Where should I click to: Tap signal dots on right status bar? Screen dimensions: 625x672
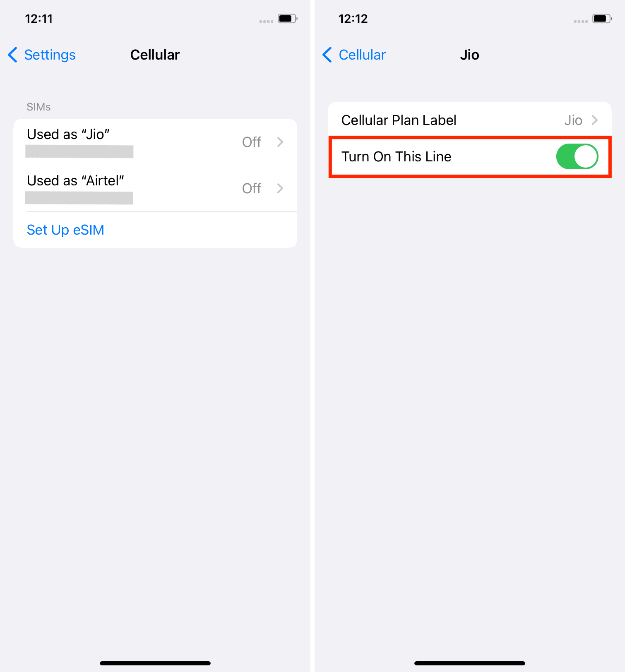click(x=581, y=21)
